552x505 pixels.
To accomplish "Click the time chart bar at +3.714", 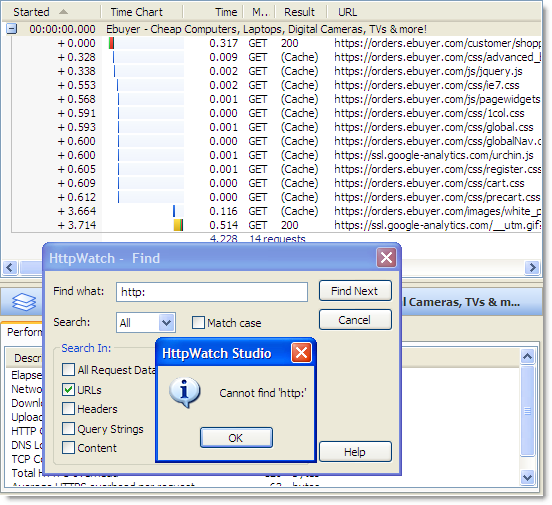I will [178, 225].
